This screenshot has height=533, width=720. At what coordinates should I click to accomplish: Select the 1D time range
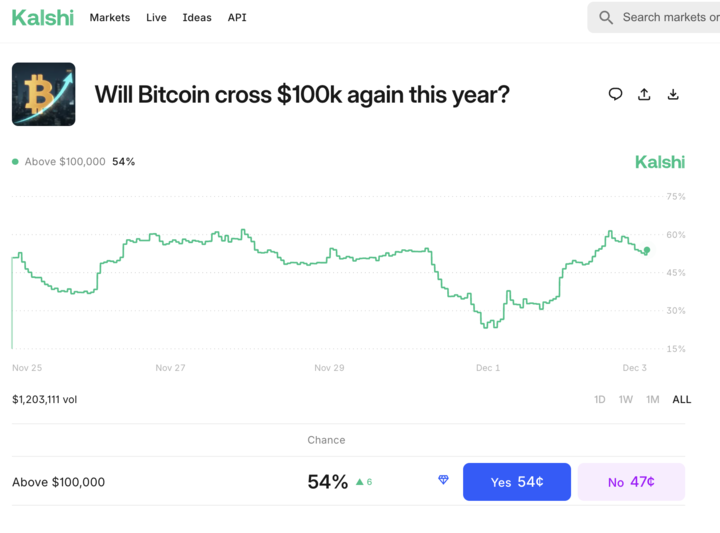click(600, 399)
